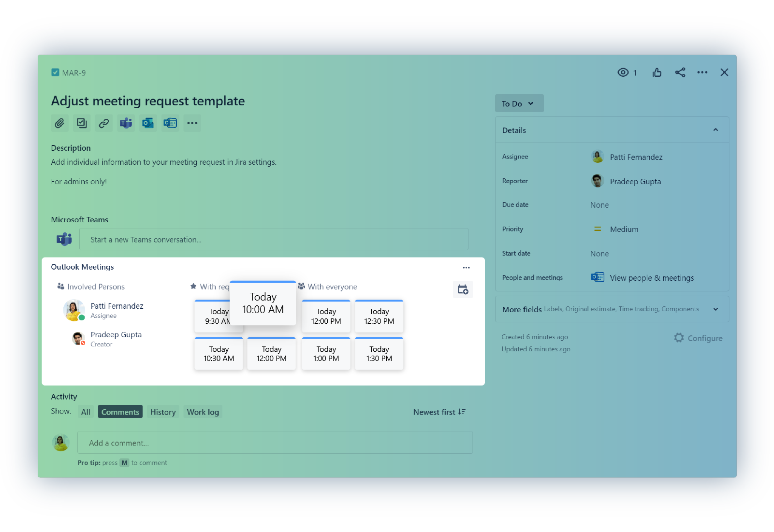Image resolution: width=774 pixels, height=532 pixels.
Task: Switch to the History activity tab
Action: pyautogui.click(x=163, y=412)
